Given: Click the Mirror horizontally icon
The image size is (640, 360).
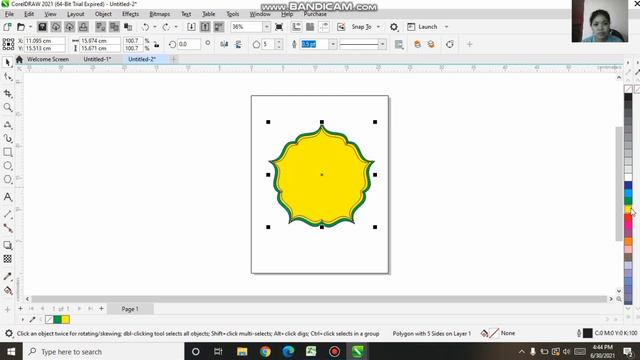Looking at the screenshot, I should click(224, 44).
